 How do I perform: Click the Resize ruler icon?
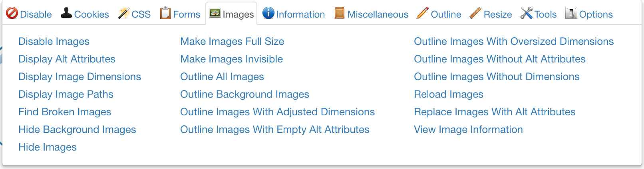[x=475, y=13]
